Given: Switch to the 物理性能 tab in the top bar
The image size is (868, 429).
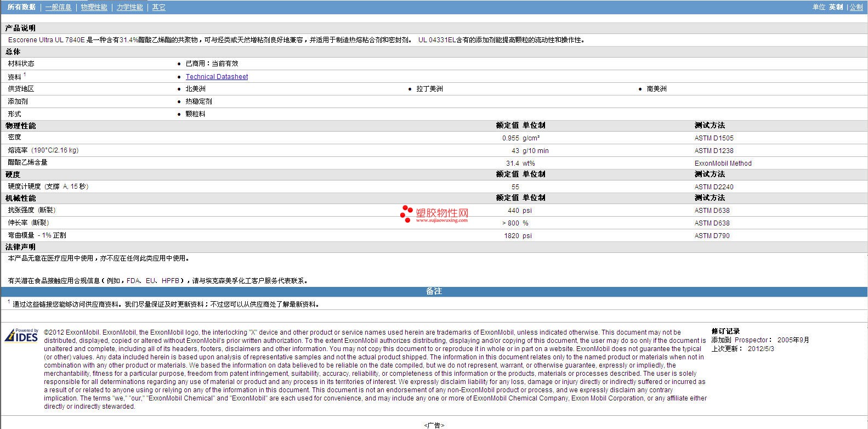Looking at the screenshot, I should pyautogui.click(x=94, y=7).
